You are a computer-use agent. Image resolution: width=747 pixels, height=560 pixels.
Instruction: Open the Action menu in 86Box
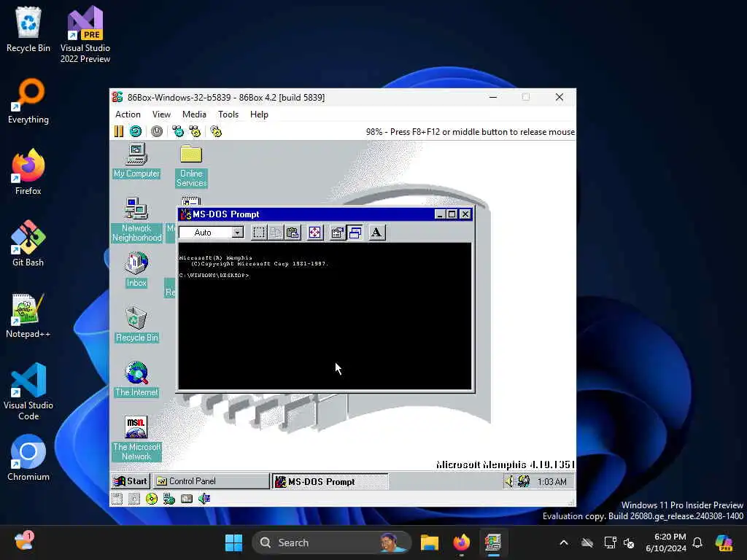[128, 114]
